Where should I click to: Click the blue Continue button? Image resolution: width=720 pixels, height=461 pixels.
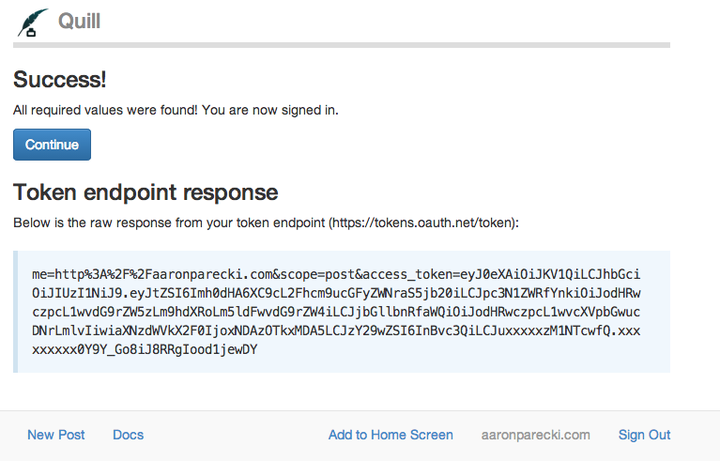tap(52, 145)
